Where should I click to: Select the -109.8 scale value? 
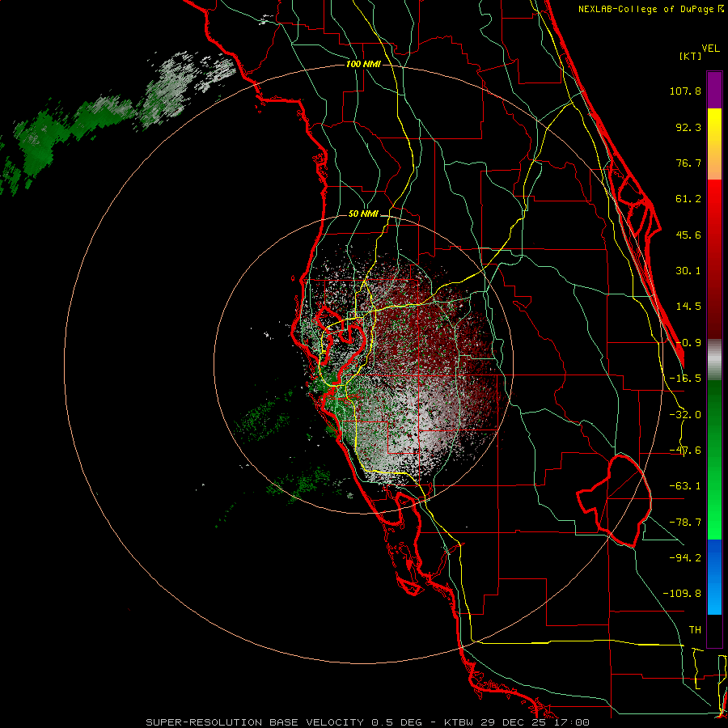(x=682, y=594)
